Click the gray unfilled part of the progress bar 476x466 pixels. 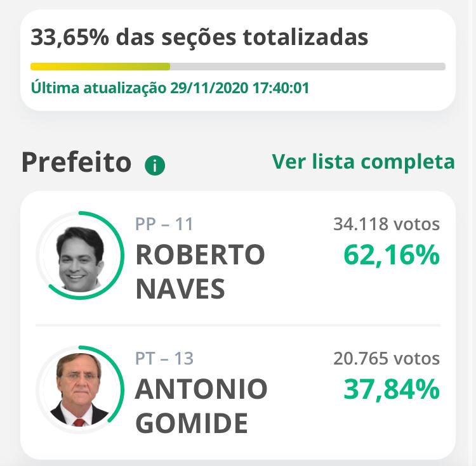308,67
